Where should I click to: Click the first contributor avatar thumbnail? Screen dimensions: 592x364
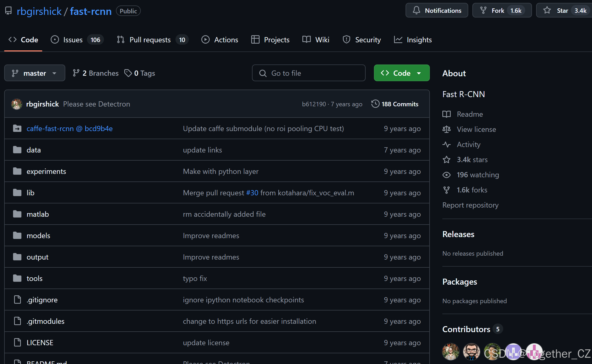450,351
